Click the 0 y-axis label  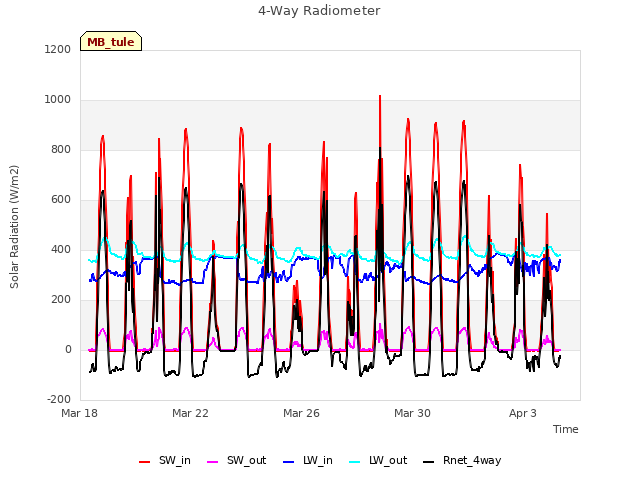68,349
